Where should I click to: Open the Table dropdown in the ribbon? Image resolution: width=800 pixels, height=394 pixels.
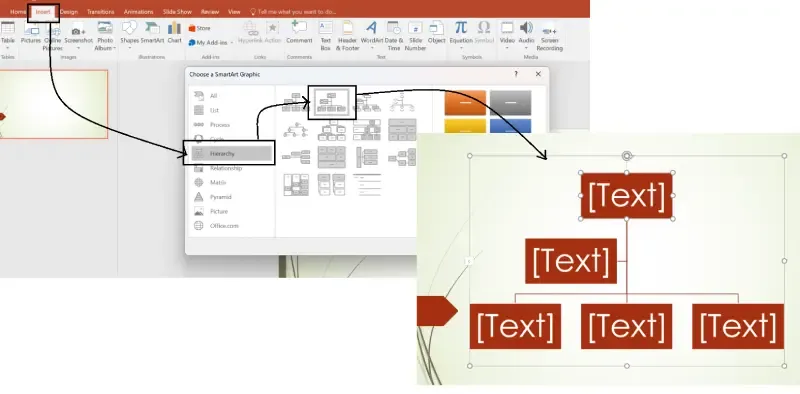pos(8,48)
